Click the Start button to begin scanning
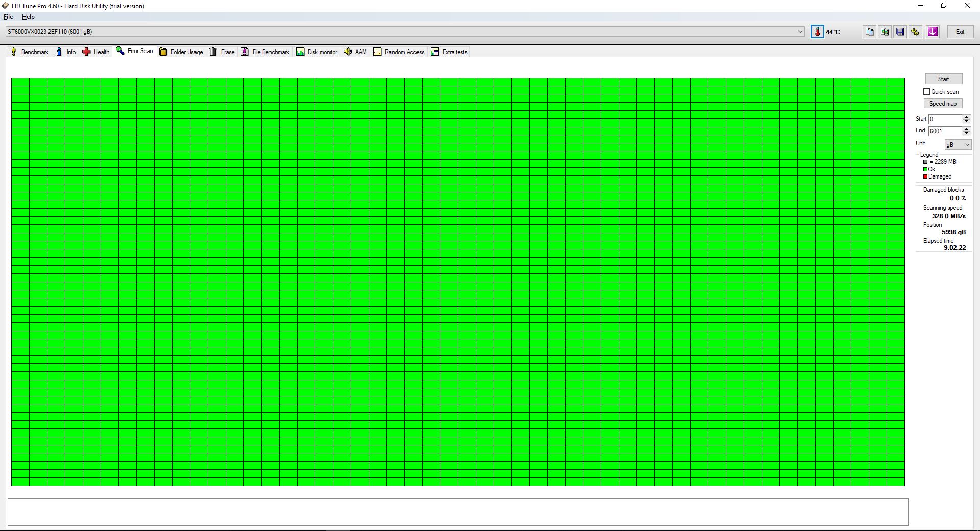The height and width of the screenshot is (531, 980). point(943,79)
